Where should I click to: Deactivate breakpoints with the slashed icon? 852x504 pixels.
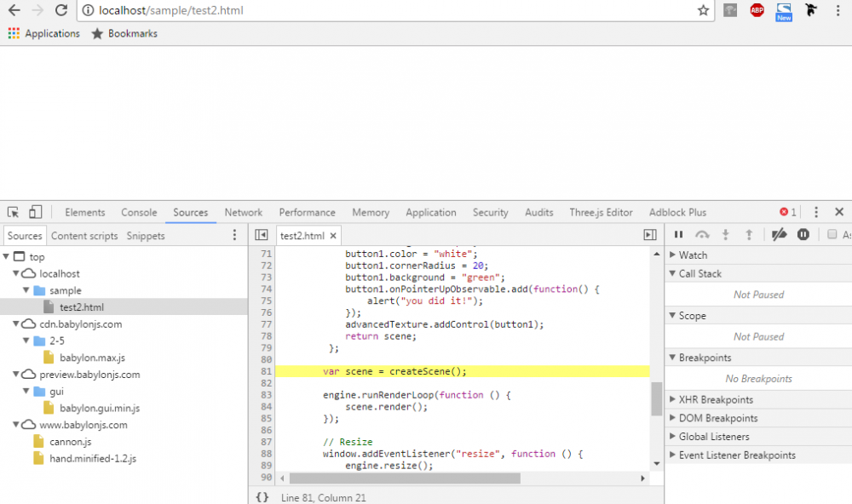coord(780,235)
